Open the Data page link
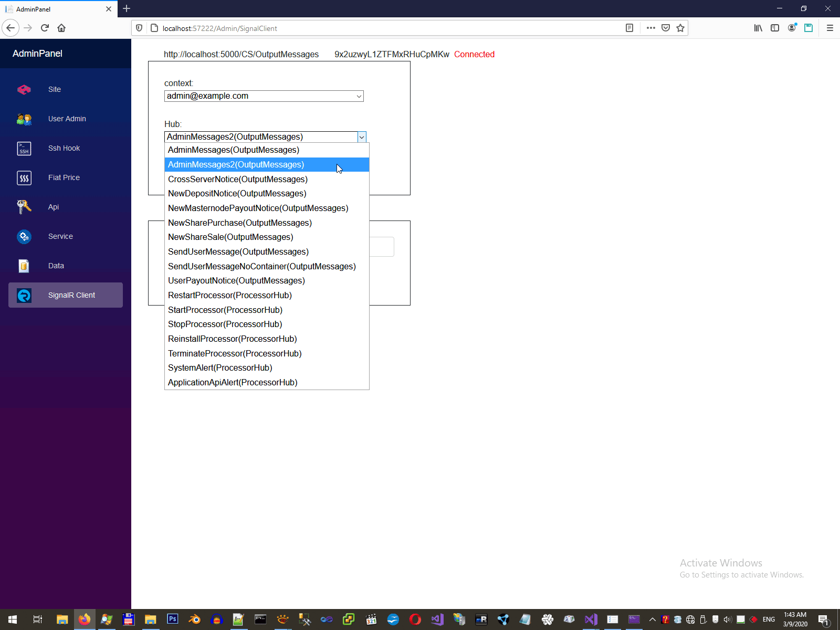The height and width of the screenshot is (630, 840). pyautogui.click(x=56, y=266)
